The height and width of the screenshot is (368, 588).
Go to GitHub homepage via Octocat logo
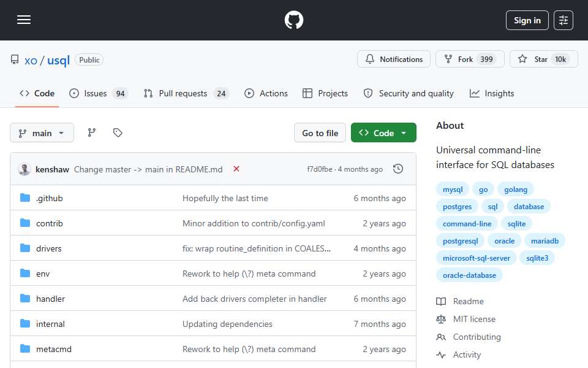point(293,20)
